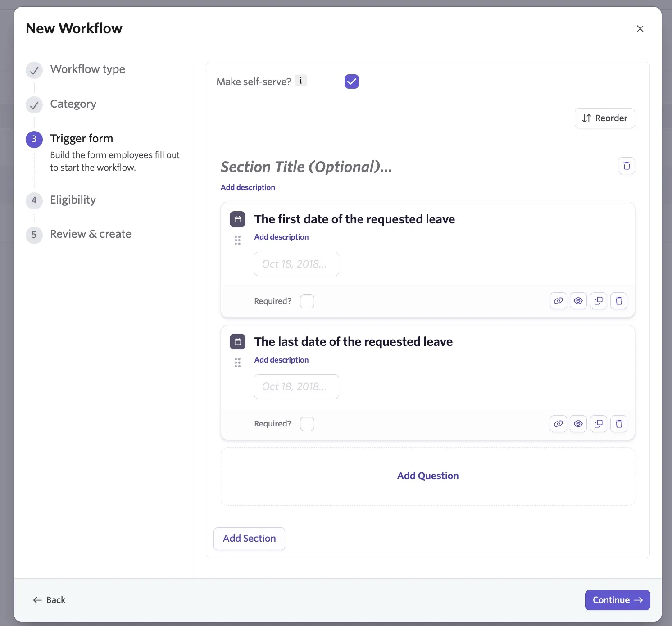The height and width of the screenshot is (626, 672).
Task: Mark last date question as Required
Action: (307, 424)
